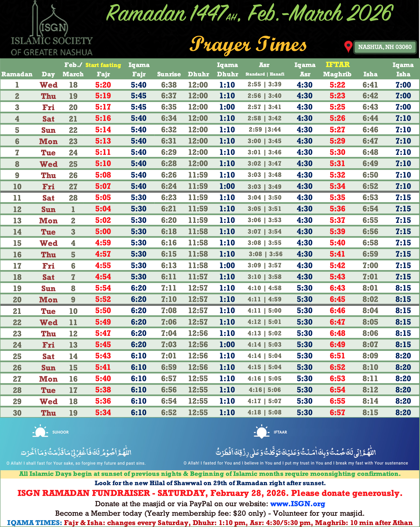The image size is (420, 527).
Task: Click the Suhoor sunrise icon
Action: point(40,432)
